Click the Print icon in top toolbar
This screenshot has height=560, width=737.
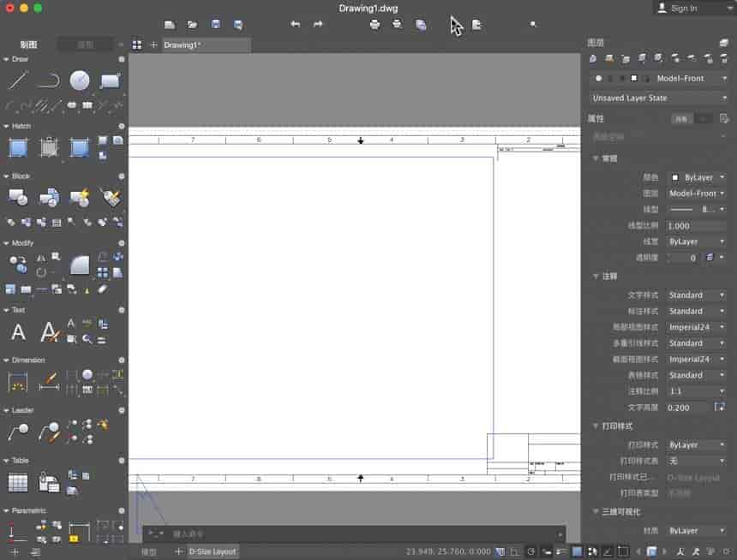(374, 24)
